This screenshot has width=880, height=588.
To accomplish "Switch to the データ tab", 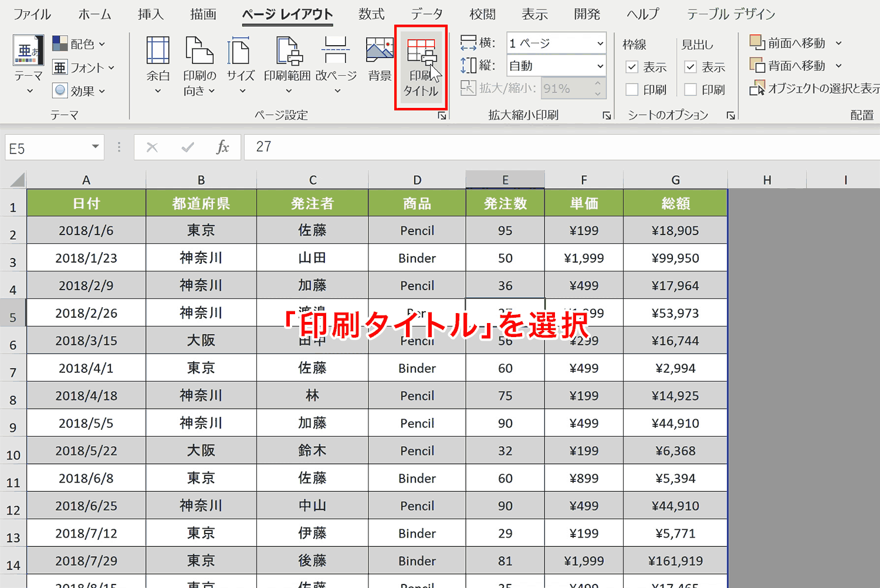I will click(x=427, y=14).
